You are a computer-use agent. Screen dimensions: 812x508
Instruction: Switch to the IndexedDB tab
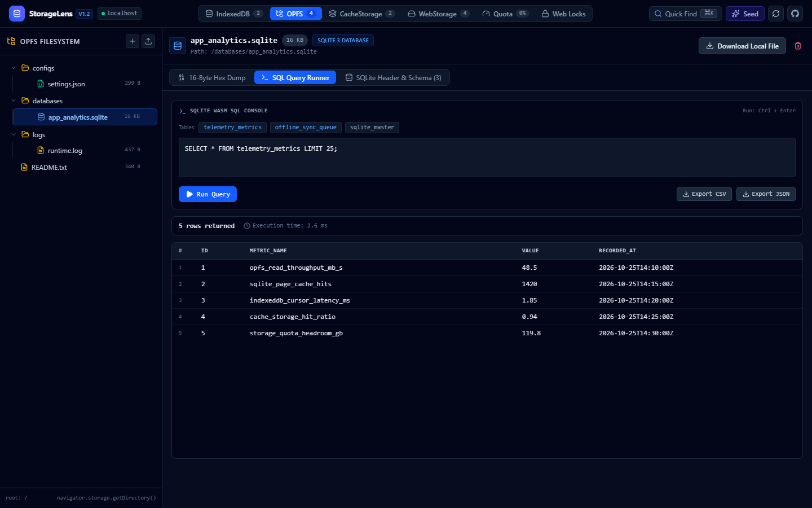pos(234,14)
